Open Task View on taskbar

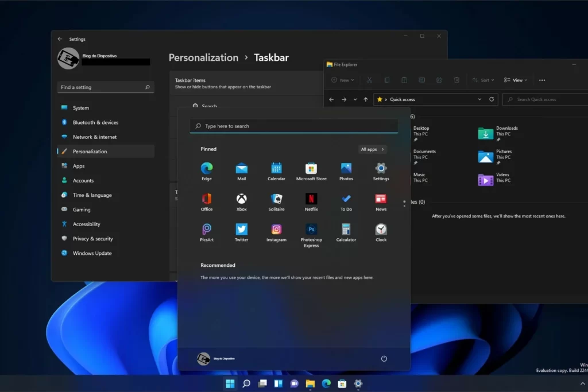click(x=262, y=383)
